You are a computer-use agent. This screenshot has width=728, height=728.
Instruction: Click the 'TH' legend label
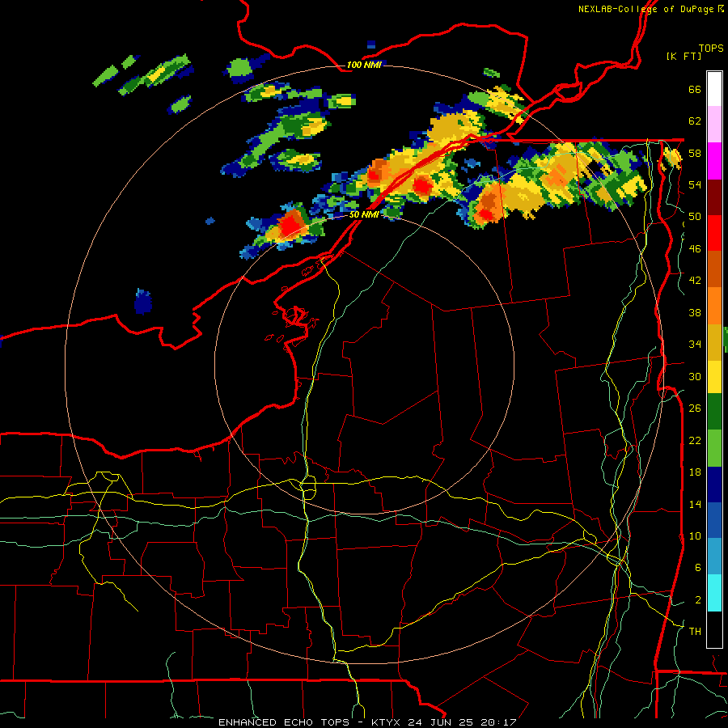click(695, 632)
